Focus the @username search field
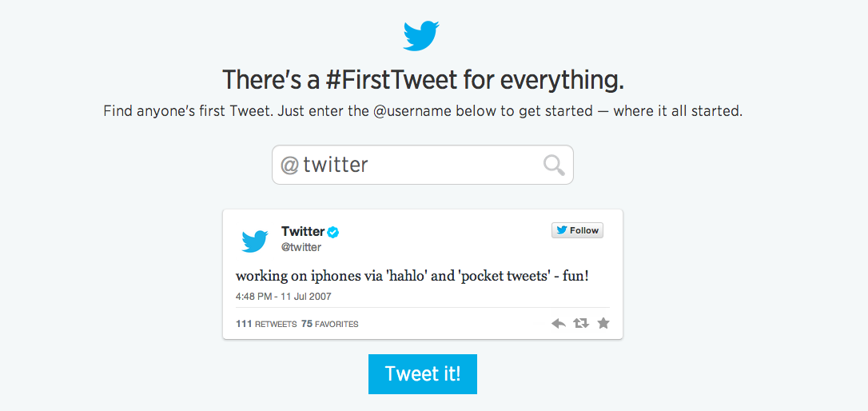The height and width of the screenshot is (411, 868). (x=422, y=165)
